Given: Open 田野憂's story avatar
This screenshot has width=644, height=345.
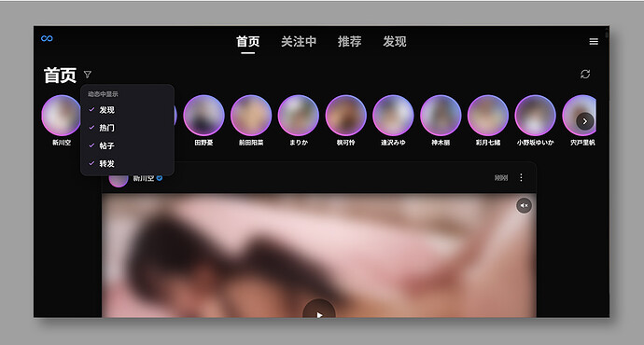Looking at the screenshot, I should (203, 116).
